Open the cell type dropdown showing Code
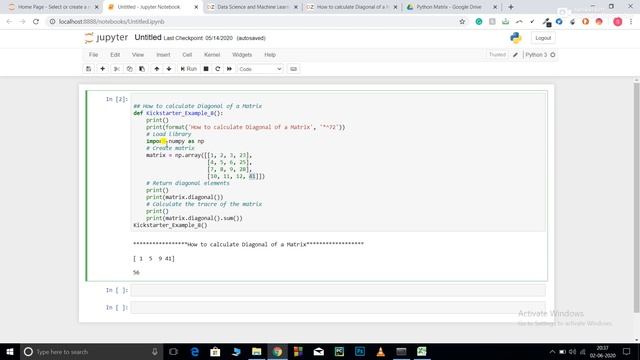The height and width of the screenshot is (360, 640). tap(260, 69)
